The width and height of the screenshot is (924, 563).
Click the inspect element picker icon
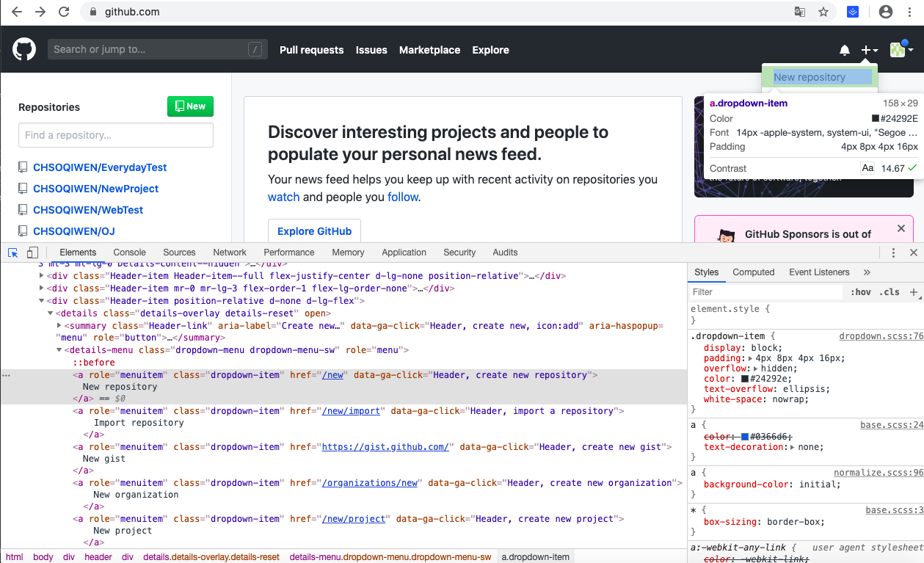pyautogui.click(x=13, y=253)
